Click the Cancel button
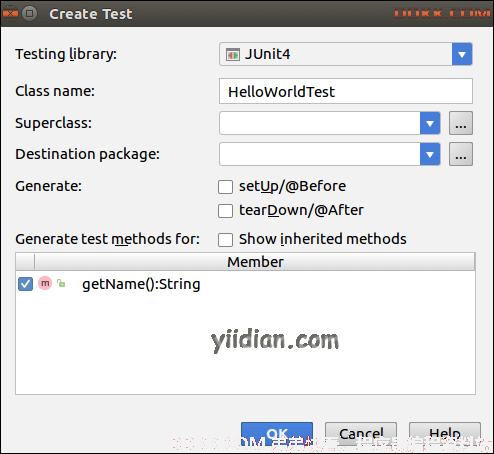 click(361, 434)
